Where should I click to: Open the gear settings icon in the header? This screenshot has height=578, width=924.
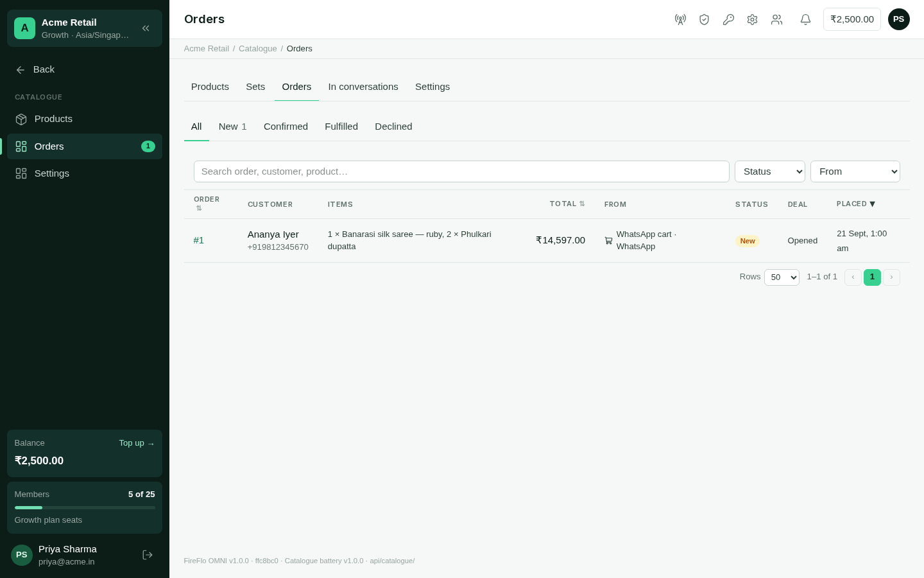(x=752, y=19)
